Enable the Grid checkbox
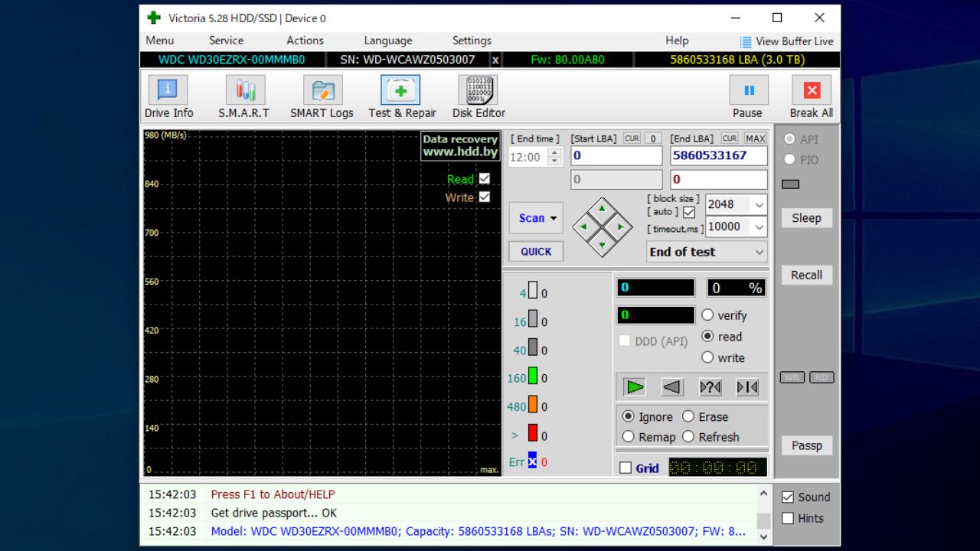 click(626, 468)
